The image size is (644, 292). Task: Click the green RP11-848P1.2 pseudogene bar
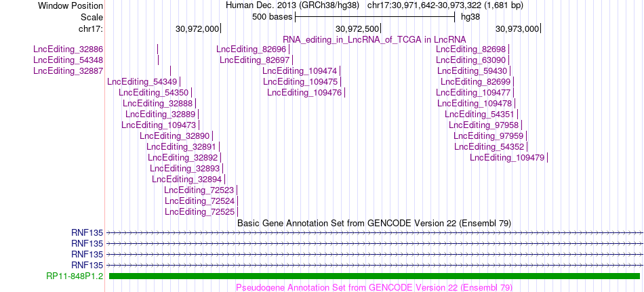pyautogui.click(x=375, y=276)
